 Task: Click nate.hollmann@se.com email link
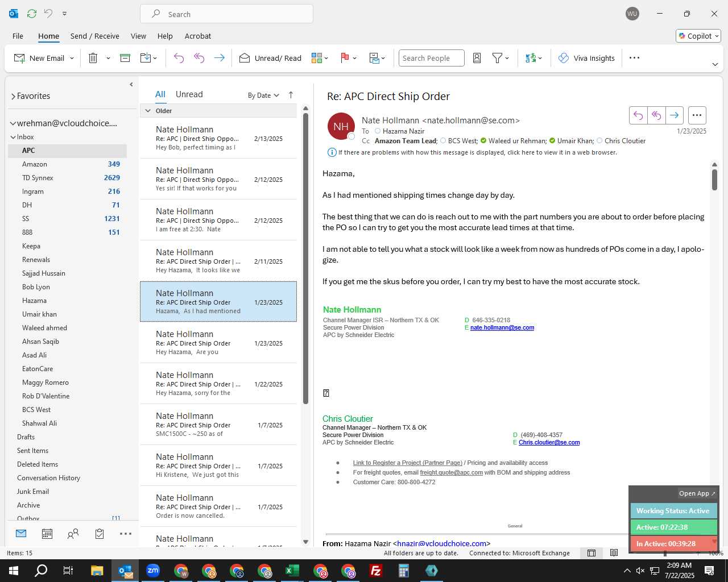tap(502, 328)
